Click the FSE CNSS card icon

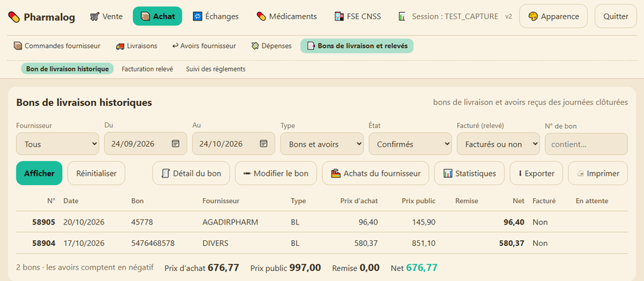click(x=339, y=16)
